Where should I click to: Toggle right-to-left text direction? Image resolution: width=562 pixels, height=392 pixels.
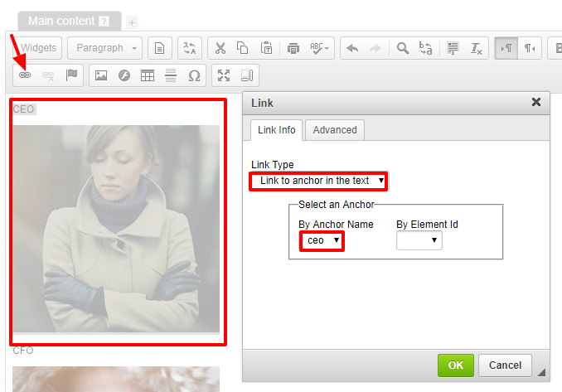530,48
